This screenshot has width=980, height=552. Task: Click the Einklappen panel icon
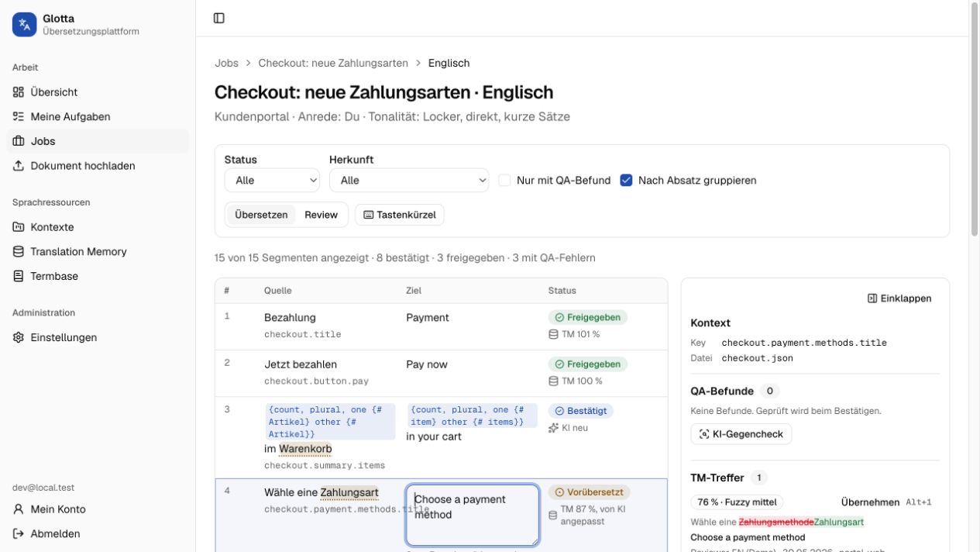tap(872, 298)
